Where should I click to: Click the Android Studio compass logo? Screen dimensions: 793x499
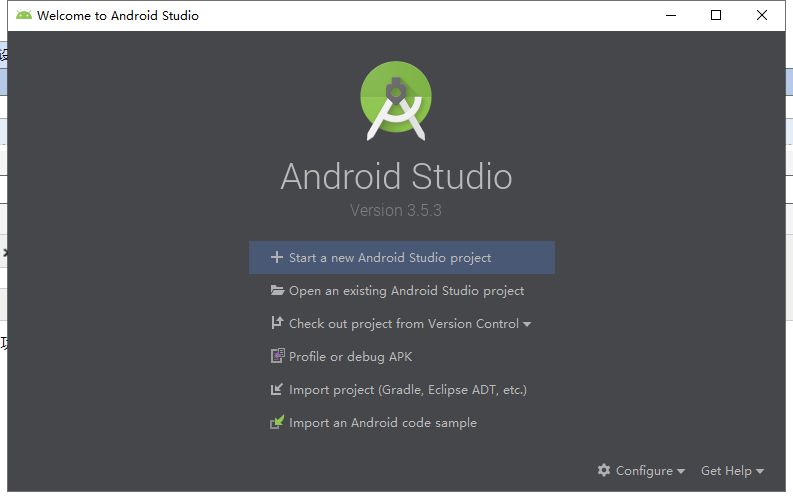pyautogui.click(x=395, y=100)
